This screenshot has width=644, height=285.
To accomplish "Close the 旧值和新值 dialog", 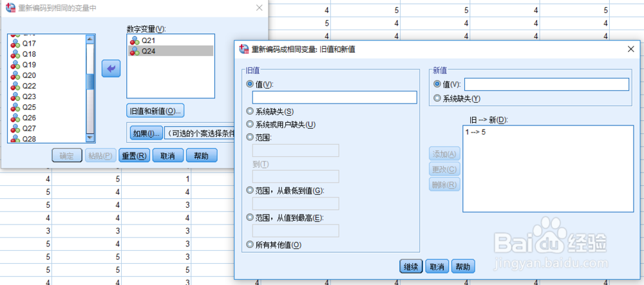I will [631, 49].
